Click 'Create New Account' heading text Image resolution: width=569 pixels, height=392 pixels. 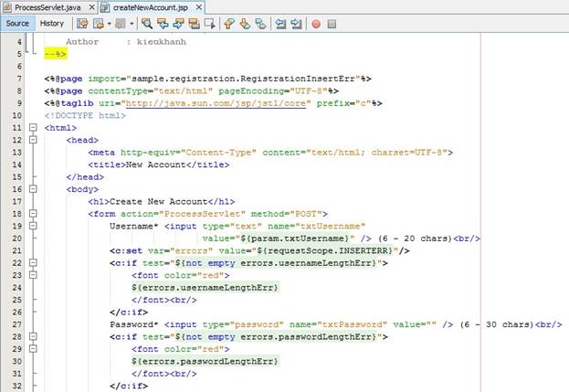(x=159, y=201)
